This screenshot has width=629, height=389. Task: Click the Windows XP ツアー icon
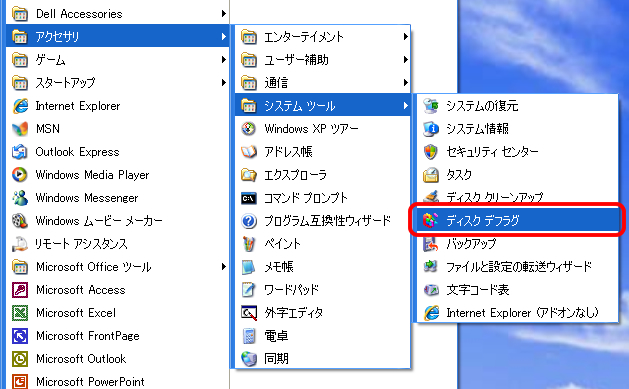click(x=249, y=129)
